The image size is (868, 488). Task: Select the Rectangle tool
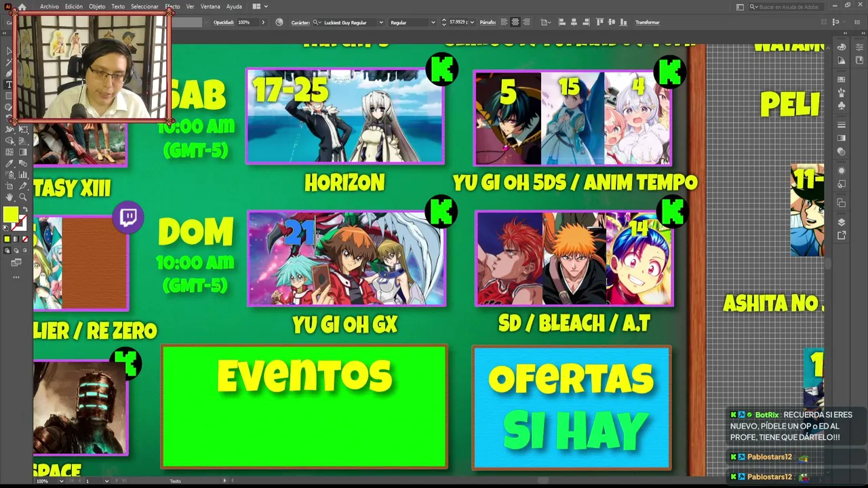click(x=9, y=96)
